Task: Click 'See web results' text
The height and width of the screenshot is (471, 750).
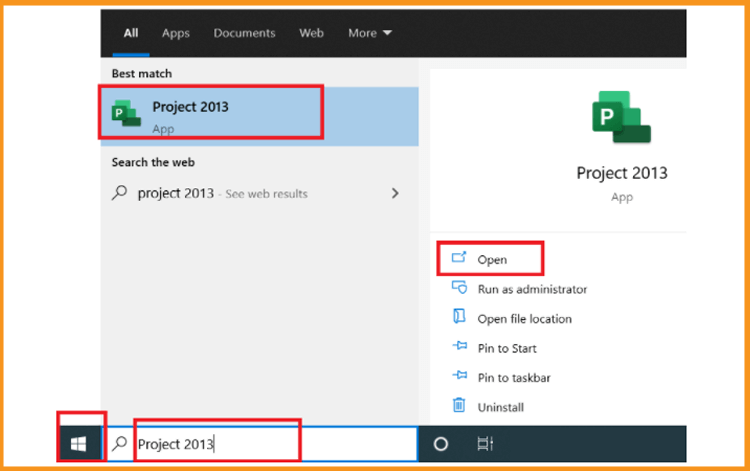Action: pyautogui.click(x=266, y=194)
